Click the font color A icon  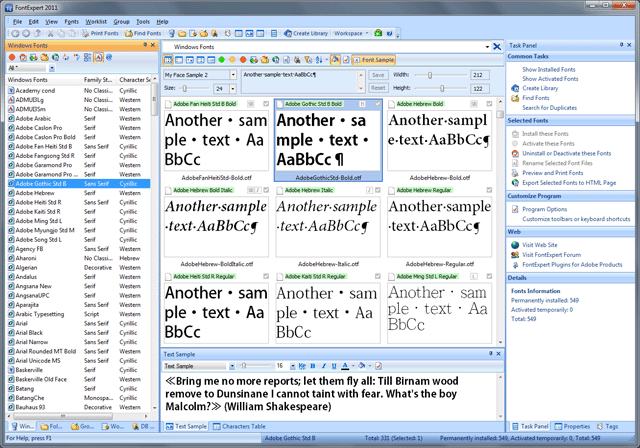click(345, 366)
